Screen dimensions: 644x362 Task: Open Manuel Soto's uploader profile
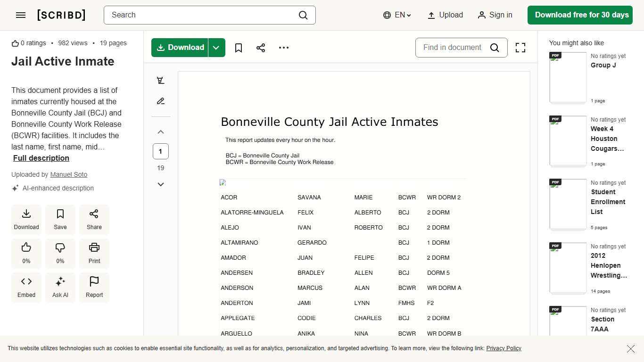(x=68, y=174)
